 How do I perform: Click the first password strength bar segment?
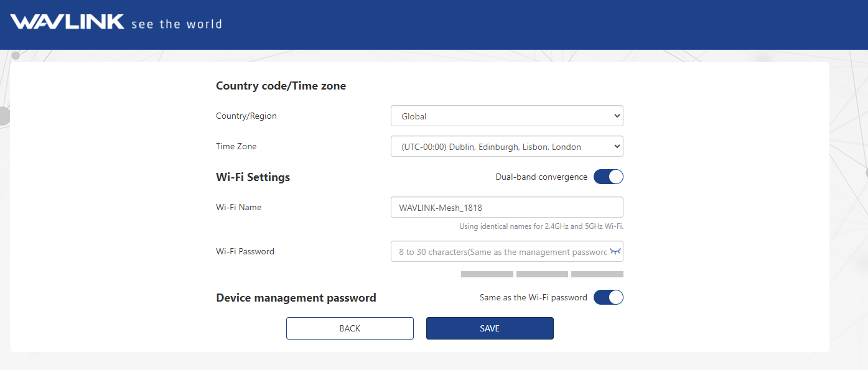[487, 274]
